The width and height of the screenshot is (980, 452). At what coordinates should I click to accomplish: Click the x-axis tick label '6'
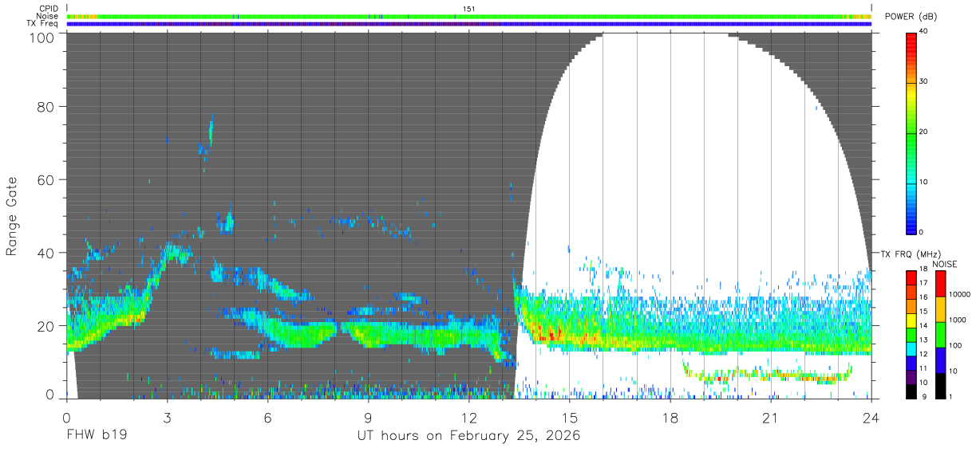[267, 418]
